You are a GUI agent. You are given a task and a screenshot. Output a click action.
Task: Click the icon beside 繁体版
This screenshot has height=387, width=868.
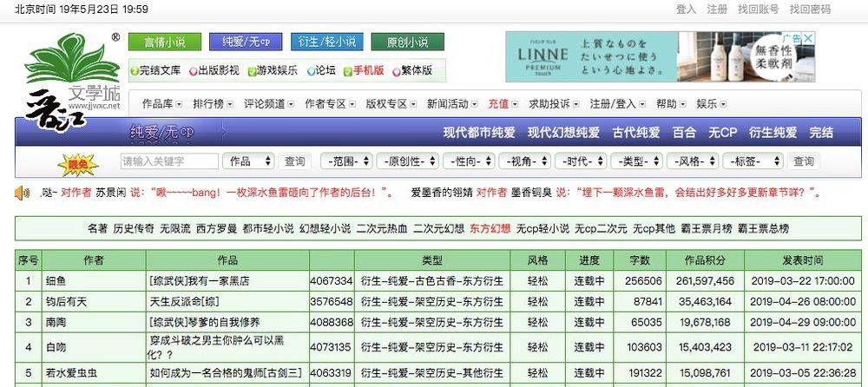(396, 71)
